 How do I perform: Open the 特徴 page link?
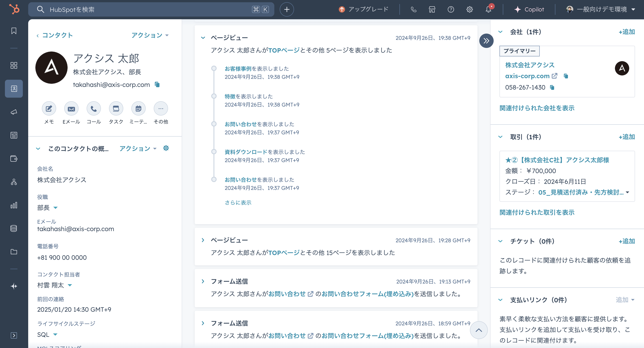click(230, 96)
